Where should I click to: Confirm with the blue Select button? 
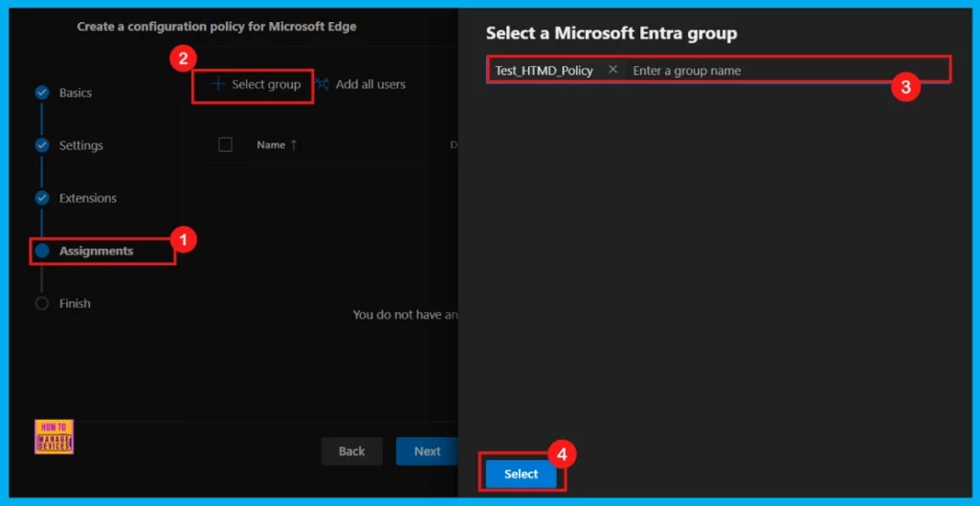tap(521, 474)
